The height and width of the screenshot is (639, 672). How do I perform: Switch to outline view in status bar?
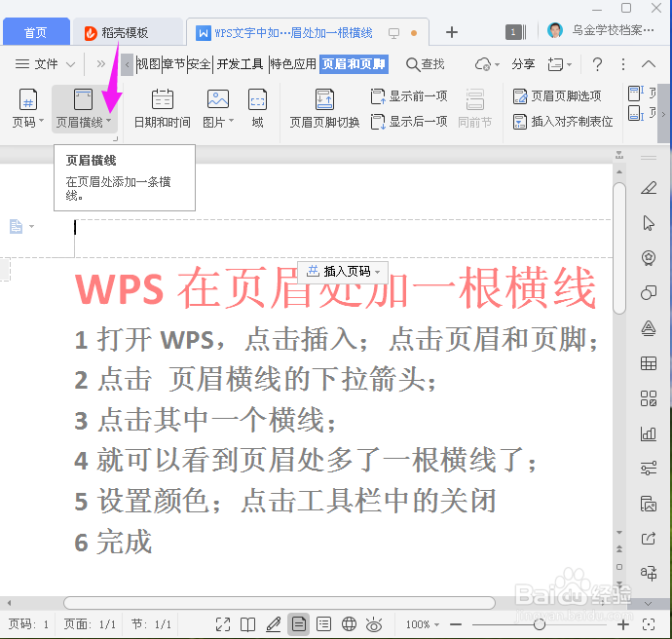(323, 624)
